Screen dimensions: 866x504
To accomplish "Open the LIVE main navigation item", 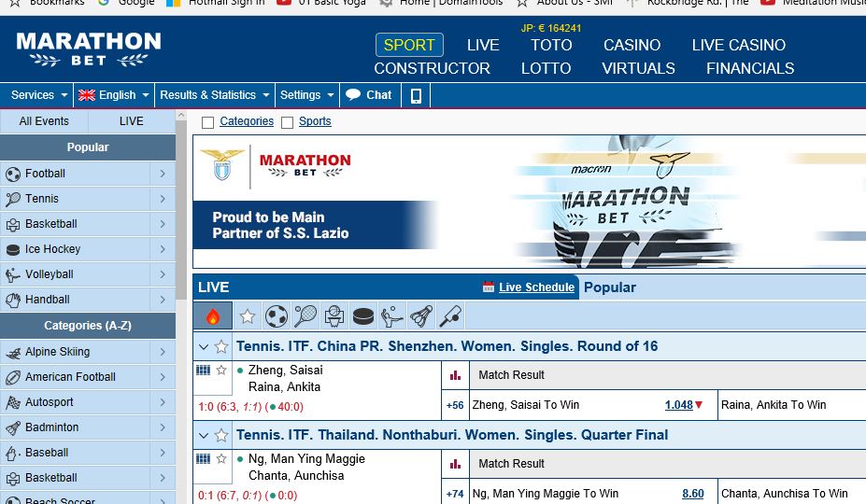I will pos(483,45).
